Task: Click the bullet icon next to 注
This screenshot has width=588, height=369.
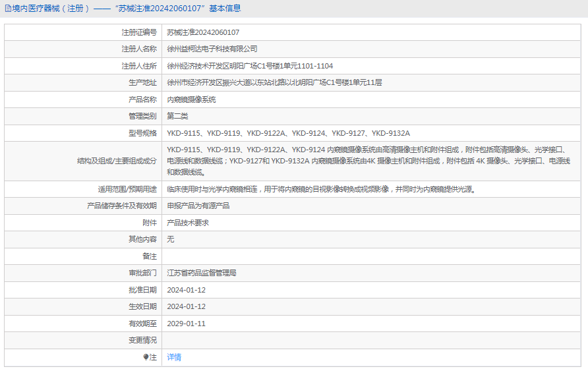Action: pyautogui.click(x=146, y=357)
